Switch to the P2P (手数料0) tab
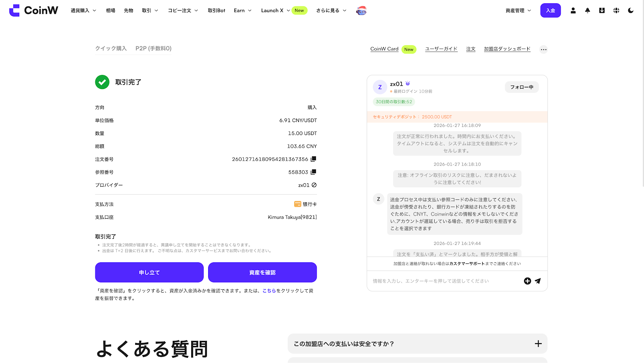 pyautogui.click(x=153, y=48)
